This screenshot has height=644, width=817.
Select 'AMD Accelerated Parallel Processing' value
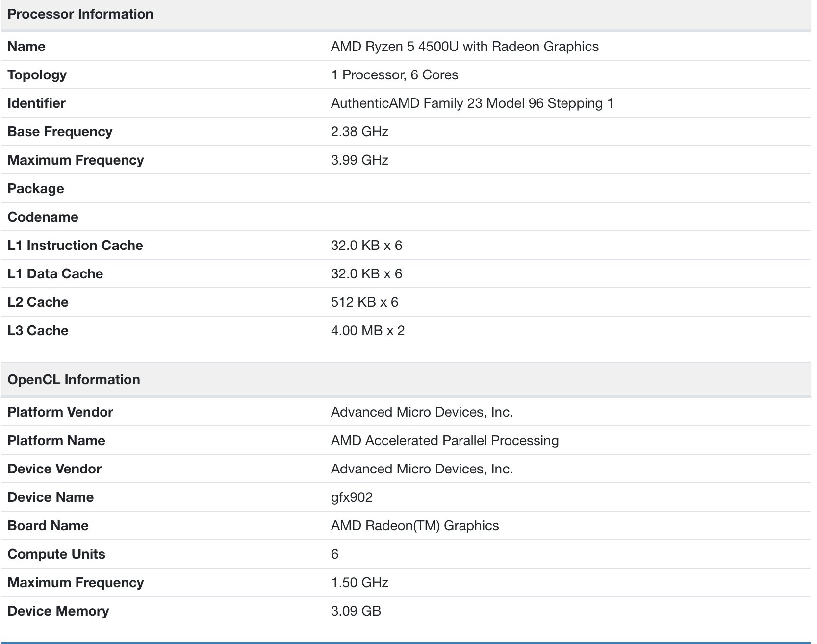point(445,441)
